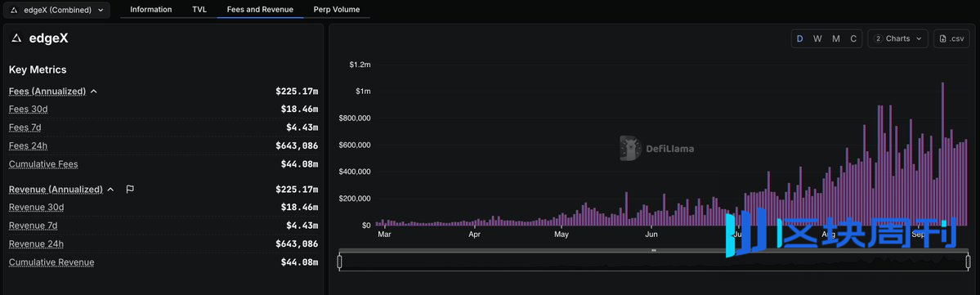
Task: Click the $225.17m Fees (Annualized) value
Action: tap(297, 92)
